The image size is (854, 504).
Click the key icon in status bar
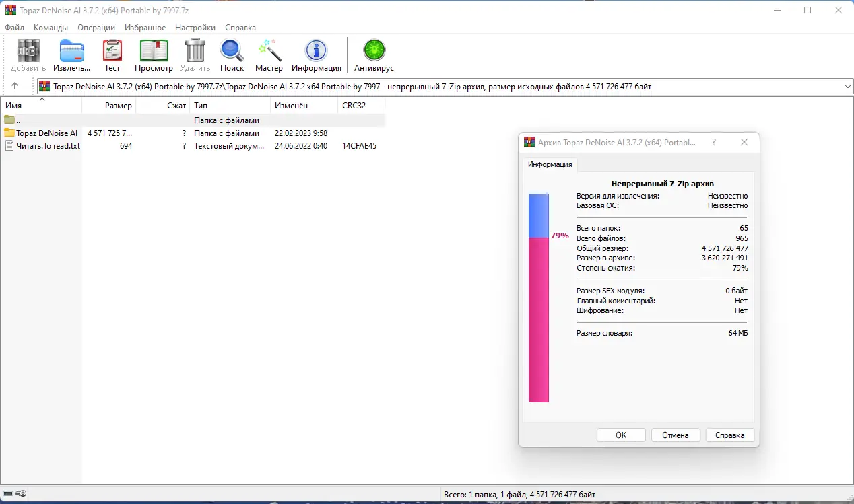21,494
